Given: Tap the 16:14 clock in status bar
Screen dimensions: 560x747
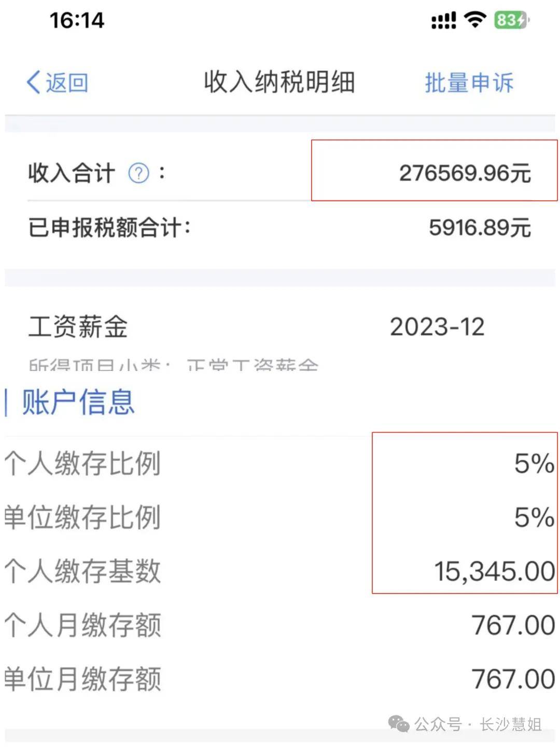Looking at the screenshot, I should coord(78,20).
